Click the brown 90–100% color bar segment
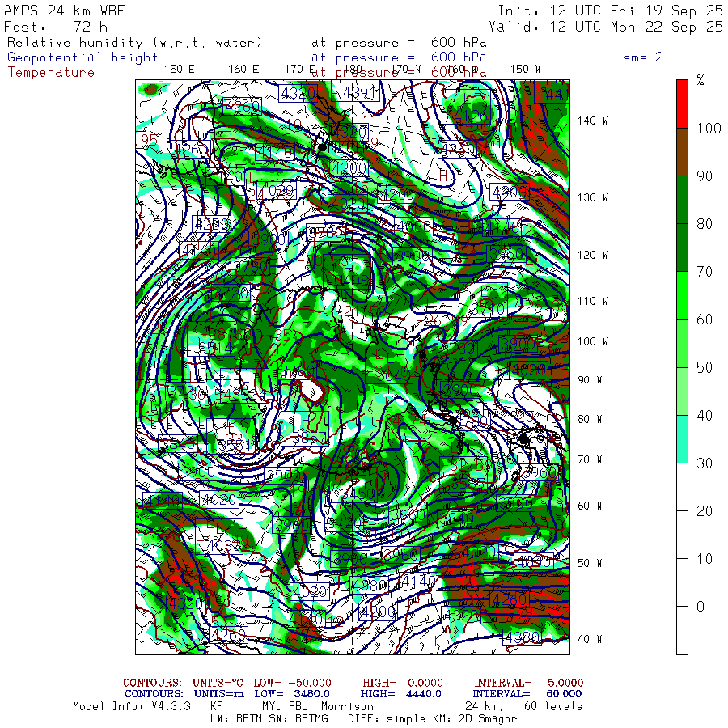The image size is (728, 728). (x=682, y=152)
